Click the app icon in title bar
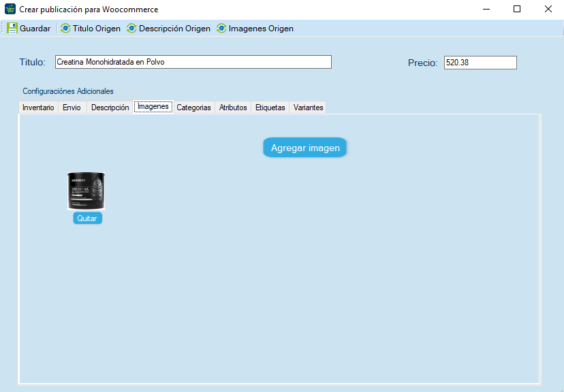 click(10, 9)
